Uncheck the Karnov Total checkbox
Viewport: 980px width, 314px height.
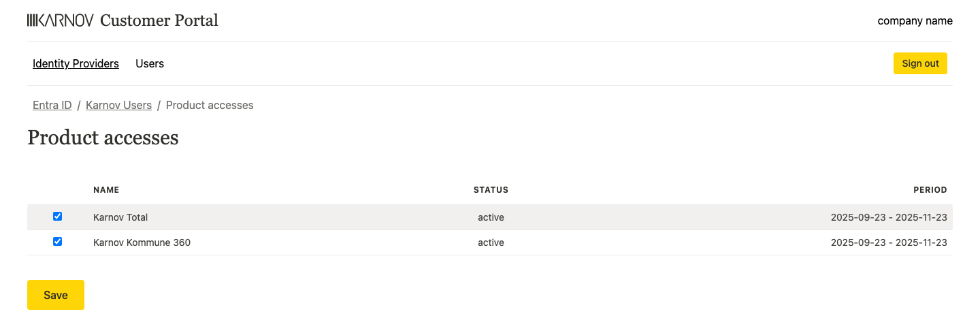coord(58,217)
